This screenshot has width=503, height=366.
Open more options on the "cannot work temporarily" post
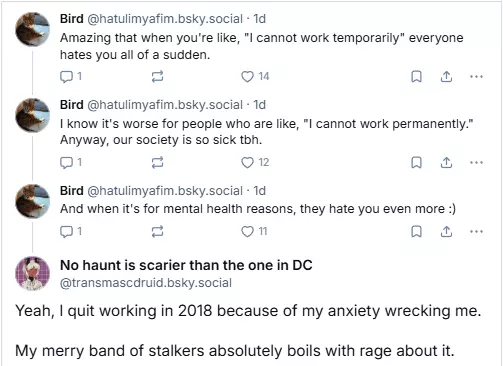pyautogui.click(x=476, y=77)
